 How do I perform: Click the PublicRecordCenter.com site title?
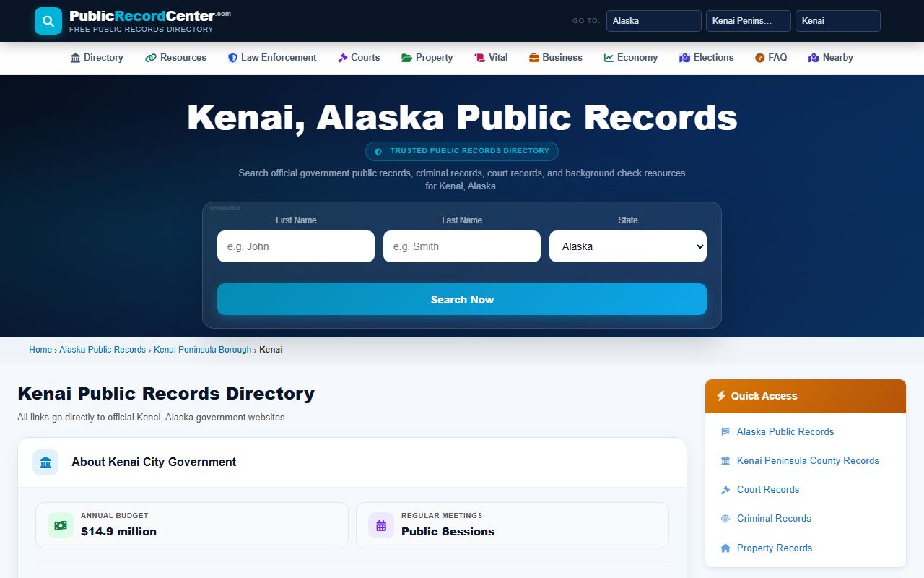(x=150, y=16)
